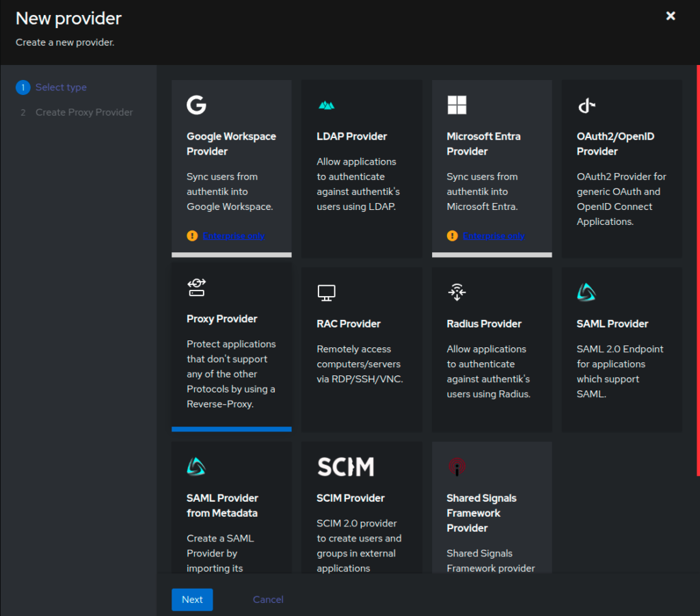The image size is (700, 616).
Task: Click the SAML Provider triangular logo icon
Action: 586,293
